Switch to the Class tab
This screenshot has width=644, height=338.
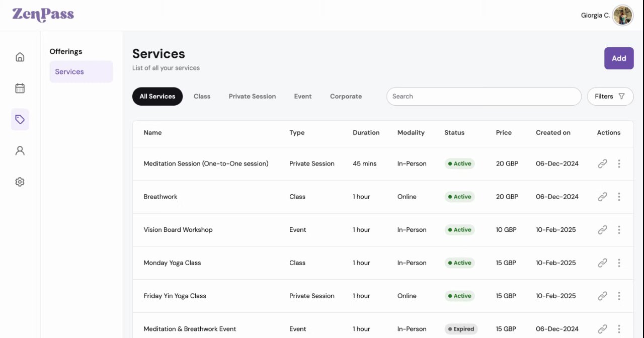click(x=202, y=96)
